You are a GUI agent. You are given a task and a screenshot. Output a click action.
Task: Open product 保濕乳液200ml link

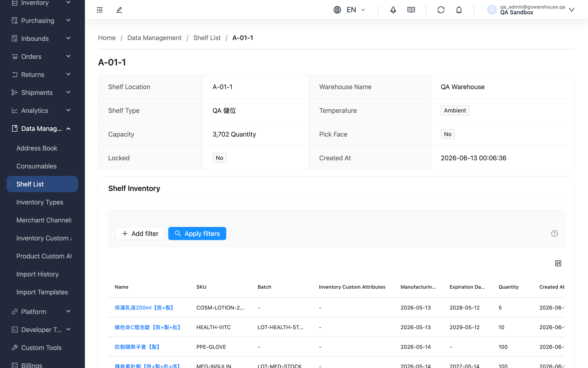pyautogui.click(x=145, y=308)
